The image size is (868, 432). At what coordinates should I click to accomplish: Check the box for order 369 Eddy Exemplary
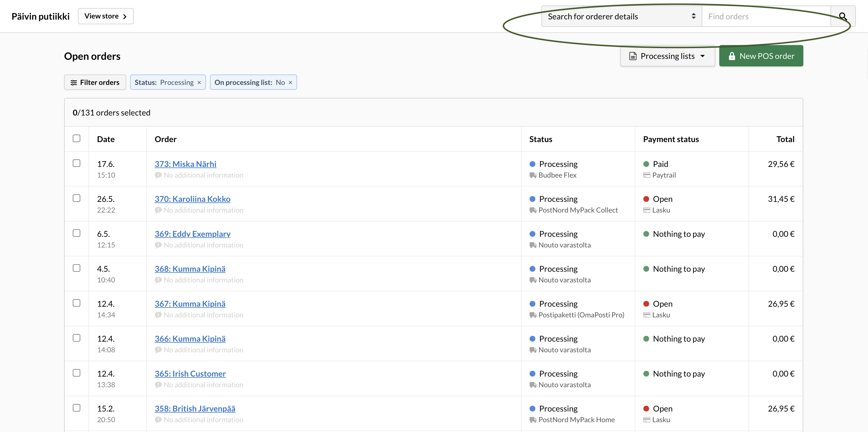tap(77, 233)
